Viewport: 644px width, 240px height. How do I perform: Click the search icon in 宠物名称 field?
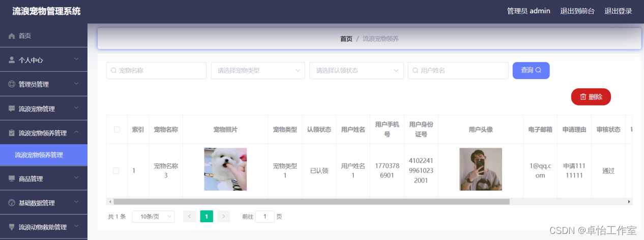pos(114,71)
